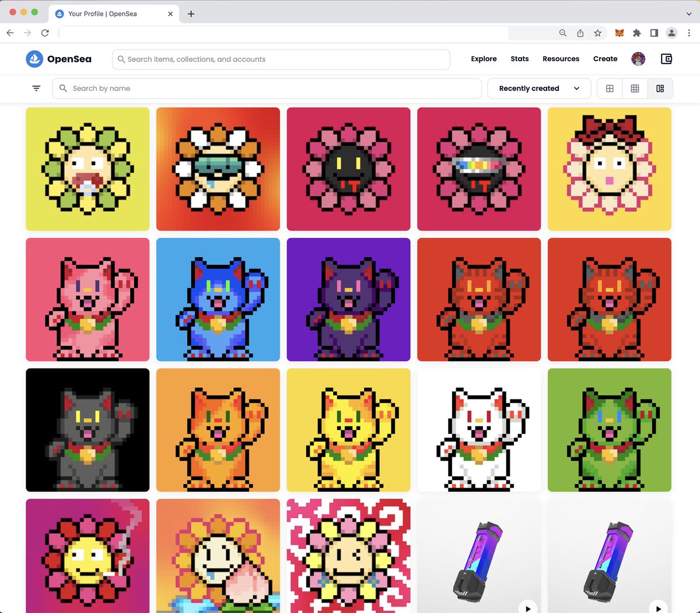The image size is (700, 613).
Task: Open the yellow lucky cat NFT
Action: point(349,430)
